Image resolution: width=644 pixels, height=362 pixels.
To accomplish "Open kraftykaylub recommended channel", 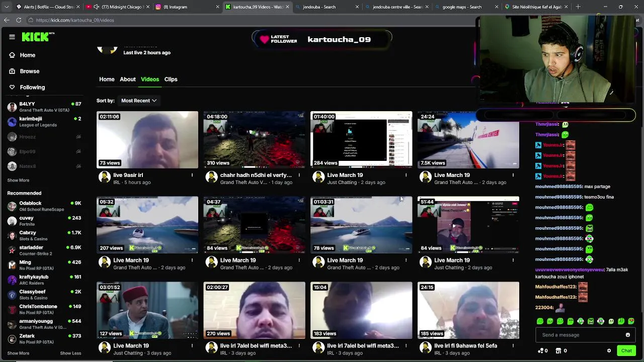I will (44, 280).
